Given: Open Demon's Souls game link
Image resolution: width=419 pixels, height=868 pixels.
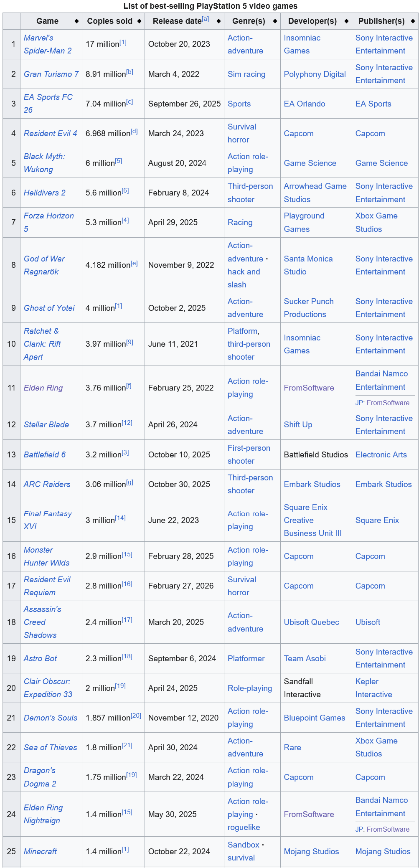Looking at the screenshot, I should click(x=51, y=718).
